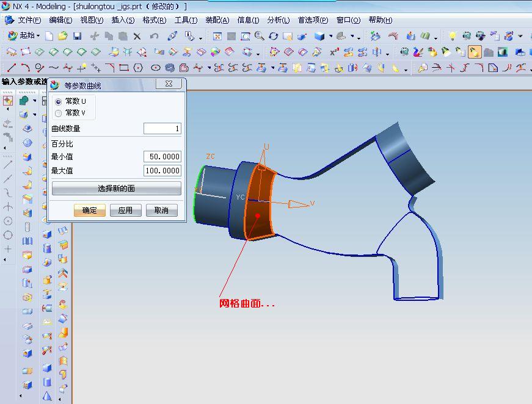Viewport: 532px width, 404px height.
Task: Click the Zoom area window icon
Action: [246, 36]
